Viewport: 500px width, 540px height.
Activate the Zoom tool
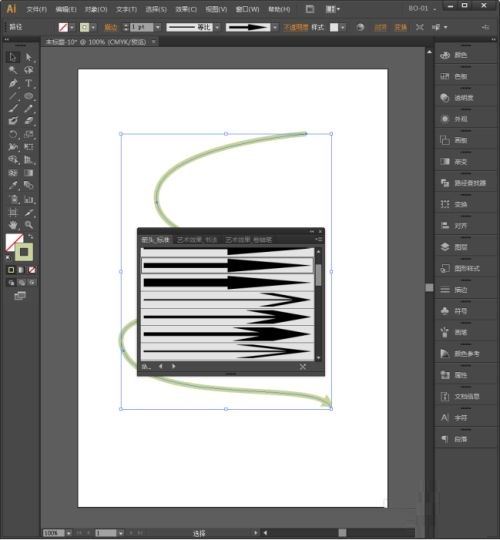[x=29, y=225]
